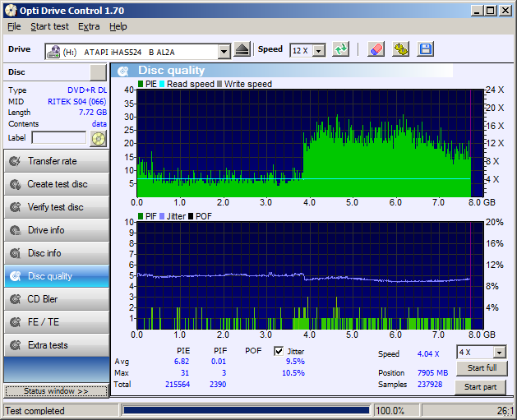Image resolution: width=517 pixels, height=420 pixels.
Task: Click the Drive info sidebar icon
Action: pyautogui.click(x=15, y=230)
